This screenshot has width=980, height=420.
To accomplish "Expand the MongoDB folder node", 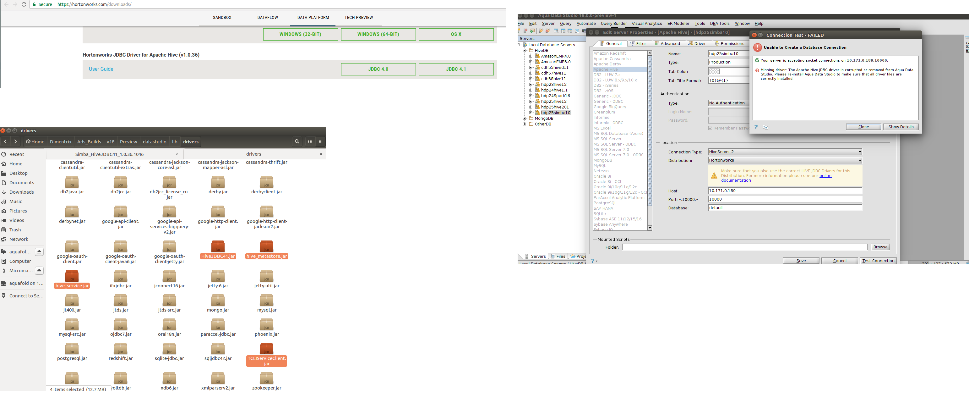I will (524, 119).
